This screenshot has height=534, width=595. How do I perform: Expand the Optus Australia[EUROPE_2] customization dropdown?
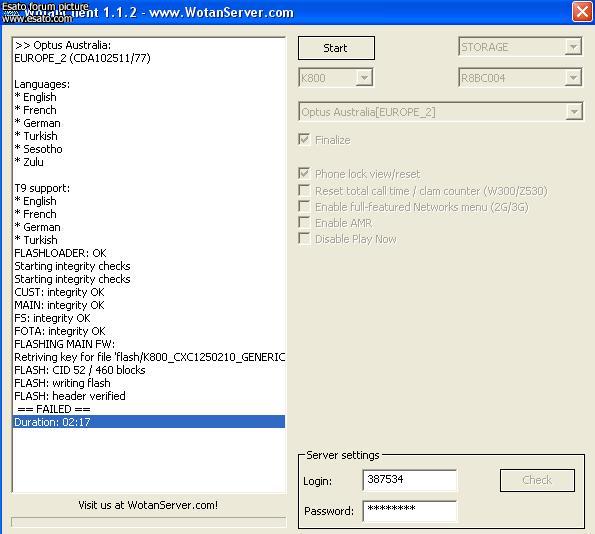[574, 112]
